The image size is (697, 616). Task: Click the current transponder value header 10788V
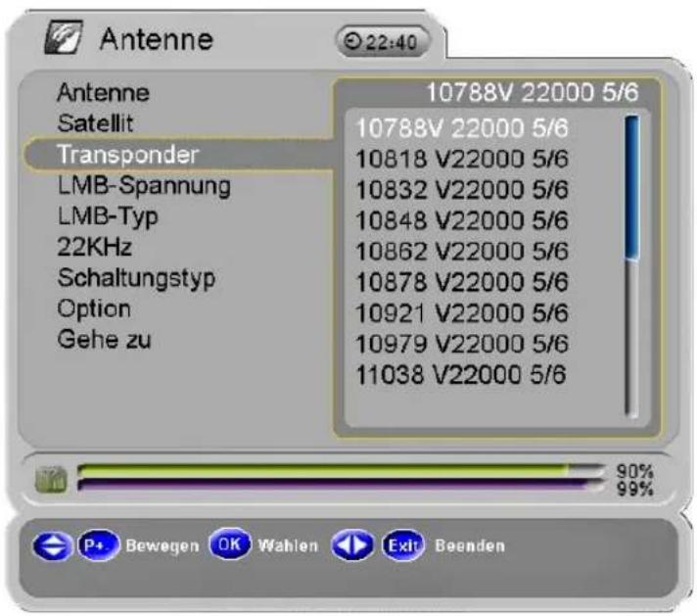(x=533, y=92)
